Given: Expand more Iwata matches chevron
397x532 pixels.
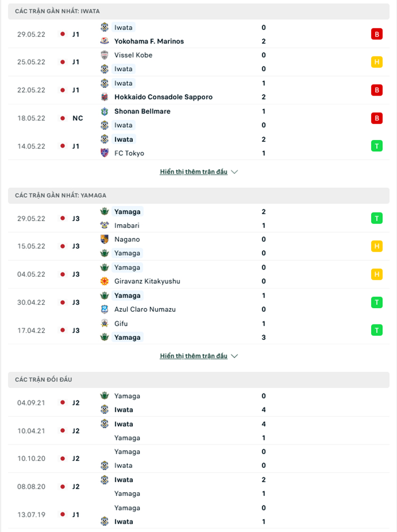Looking at the screenshot, I should click(x=234, y=172).
